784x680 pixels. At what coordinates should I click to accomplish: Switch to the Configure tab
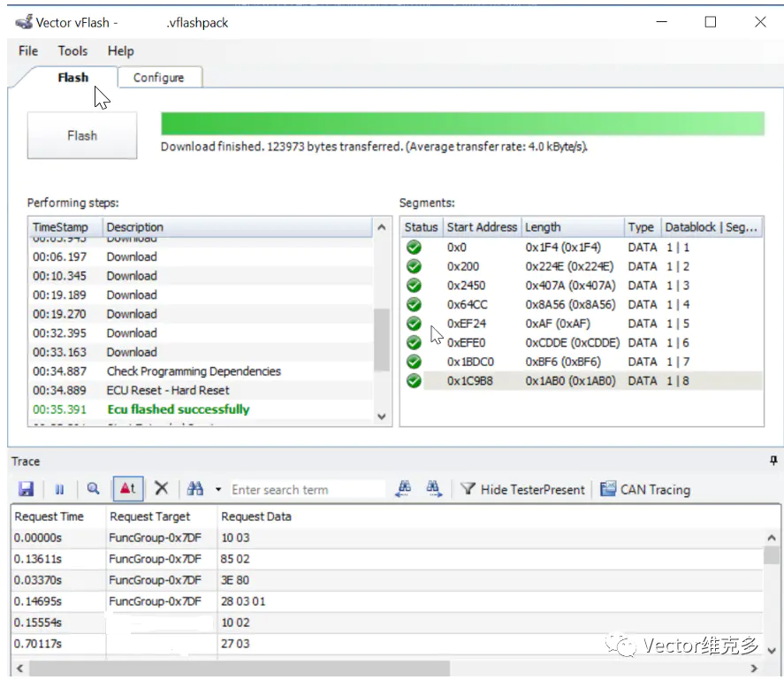pos(159,78)
